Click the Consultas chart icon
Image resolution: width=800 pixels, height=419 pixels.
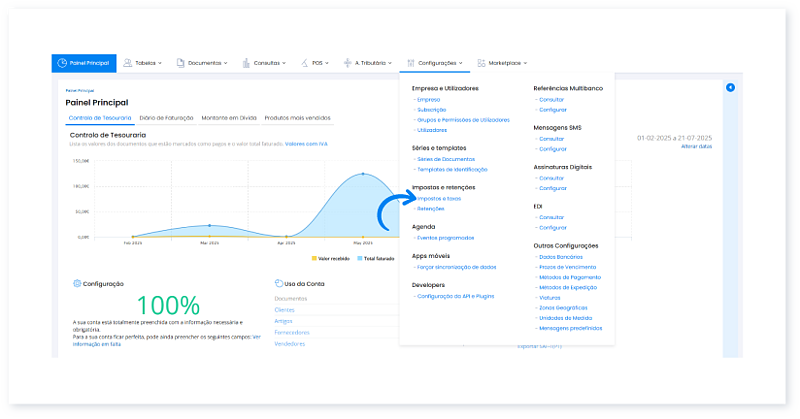pos(247,63)
